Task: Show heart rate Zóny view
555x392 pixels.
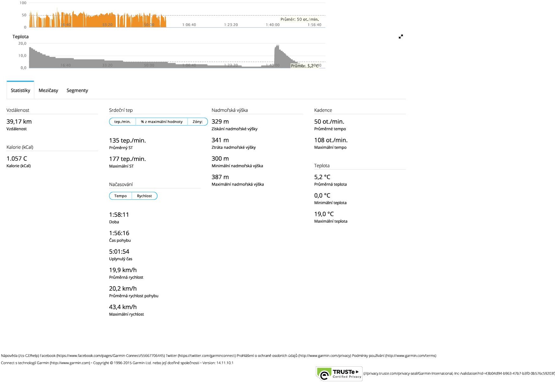Action: coord(197,122)
